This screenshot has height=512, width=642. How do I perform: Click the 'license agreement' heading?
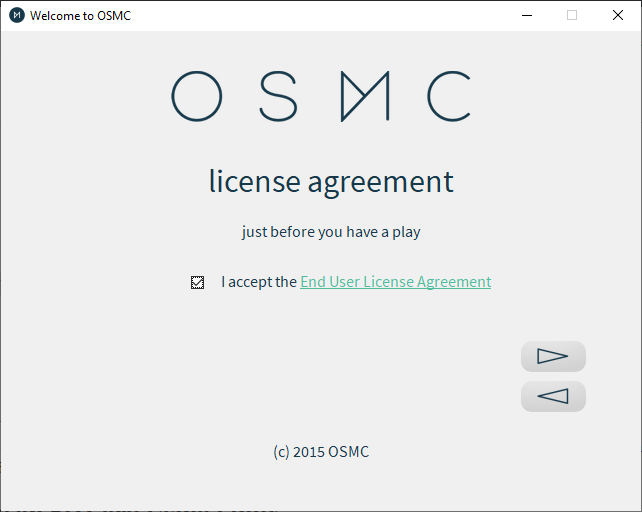tap(331, 182)
